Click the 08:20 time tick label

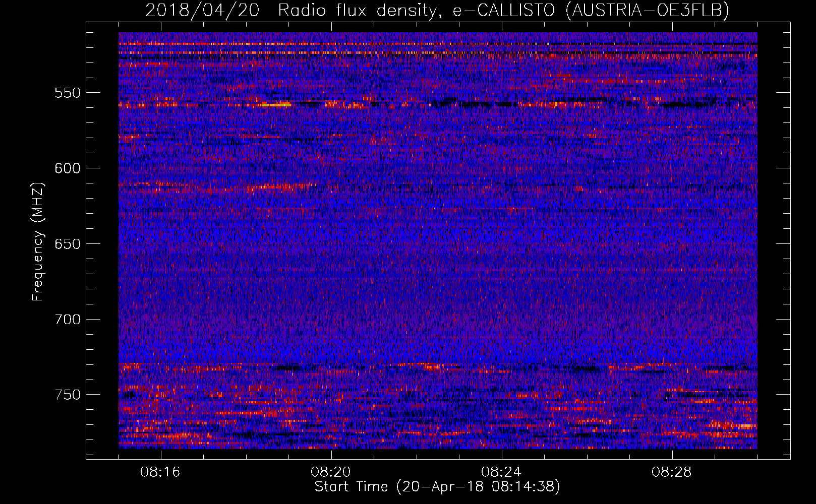[331, 472]
